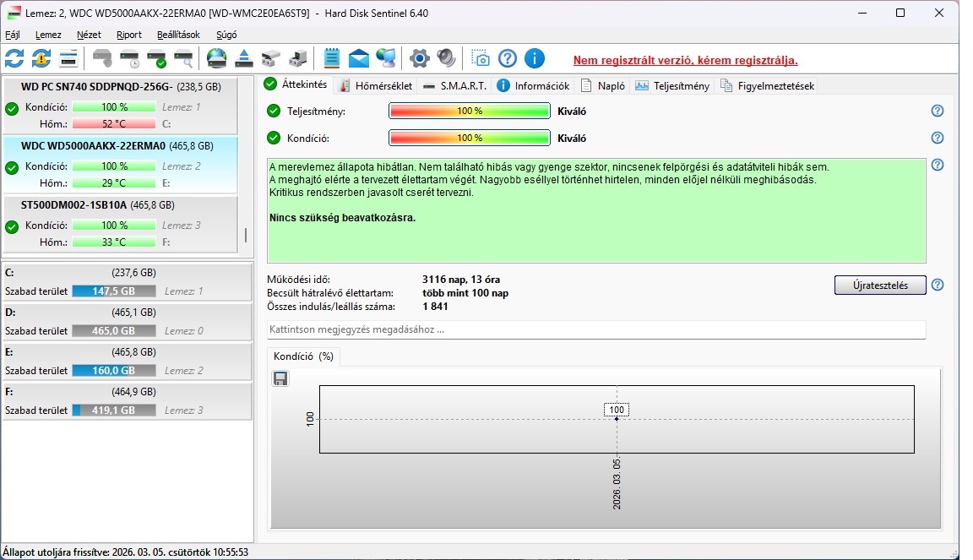Open the Nézet menu
This screenshot has width=973, height=560.
tap(89, 35)
